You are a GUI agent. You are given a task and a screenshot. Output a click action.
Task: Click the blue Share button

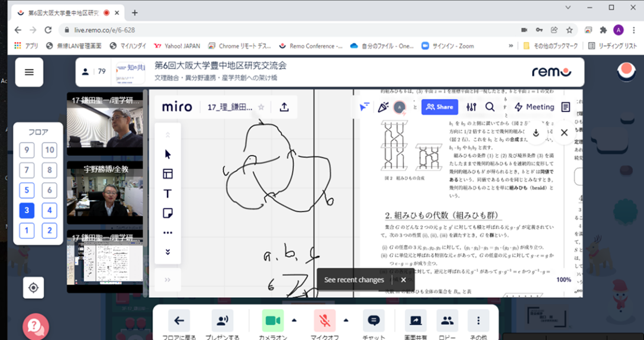[440, 107]
